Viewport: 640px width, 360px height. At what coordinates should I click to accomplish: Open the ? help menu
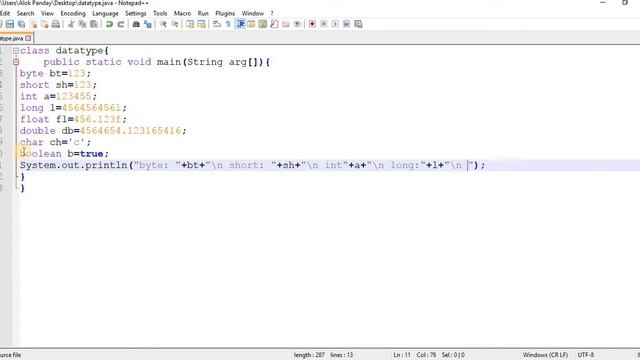click(x=272, y=13)
